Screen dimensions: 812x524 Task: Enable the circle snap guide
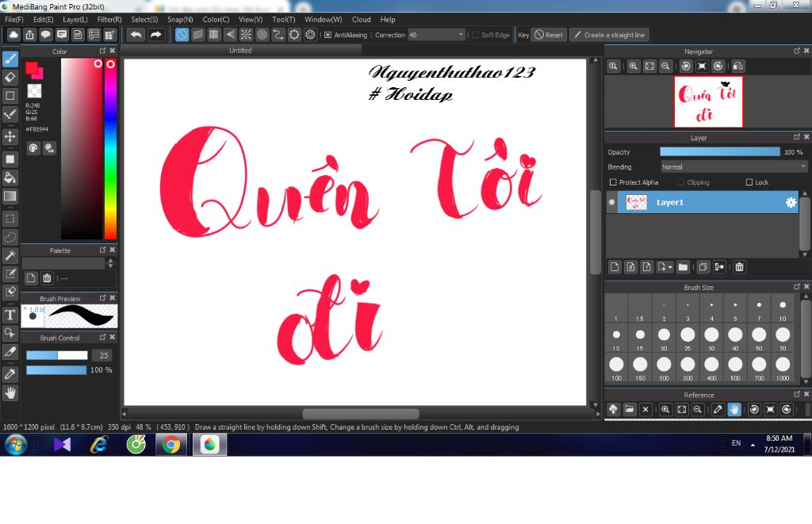tap(262, 35)
